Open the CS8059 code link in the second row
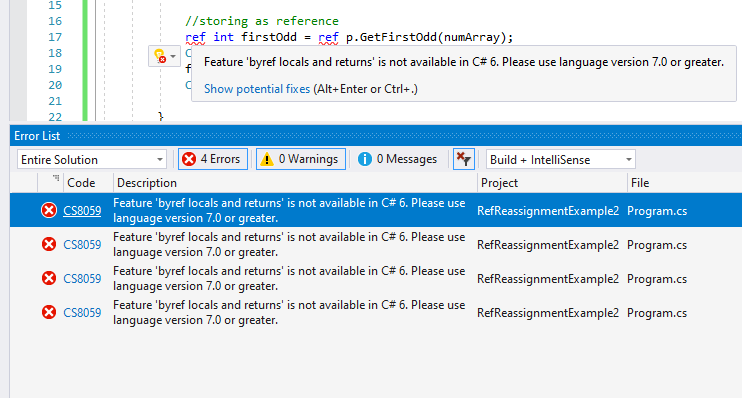The width and height of the screenshot is (742, 398). 82,245
